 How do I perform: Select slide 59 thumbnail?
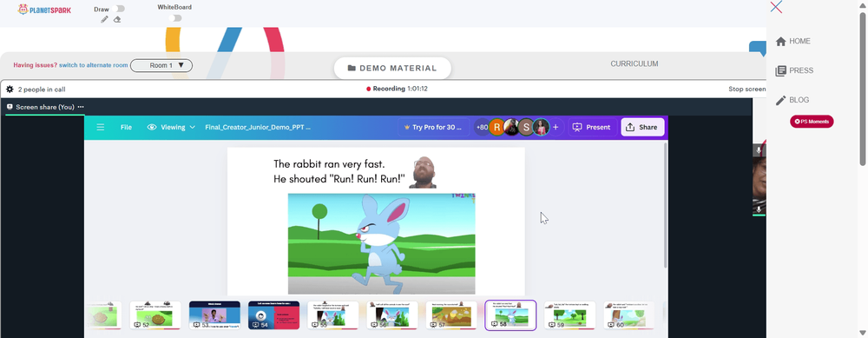(569, 315)
